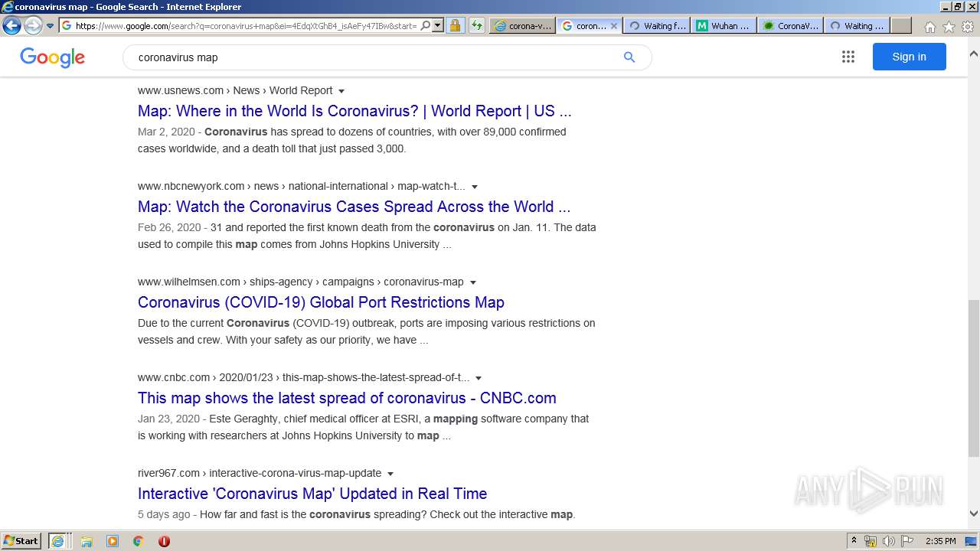
Task: Click the page scrollbar down arrow
Action: coord(974,514)
